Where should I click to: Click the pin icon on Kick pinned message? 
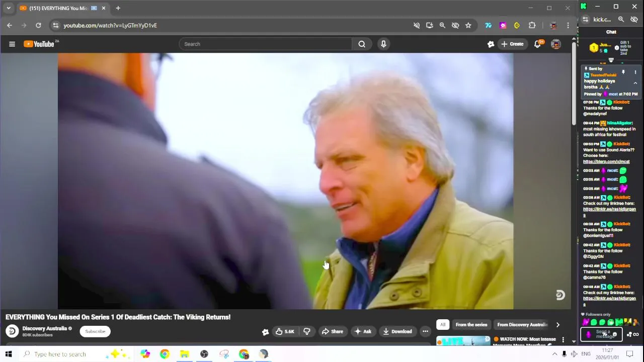pos(623,72)
